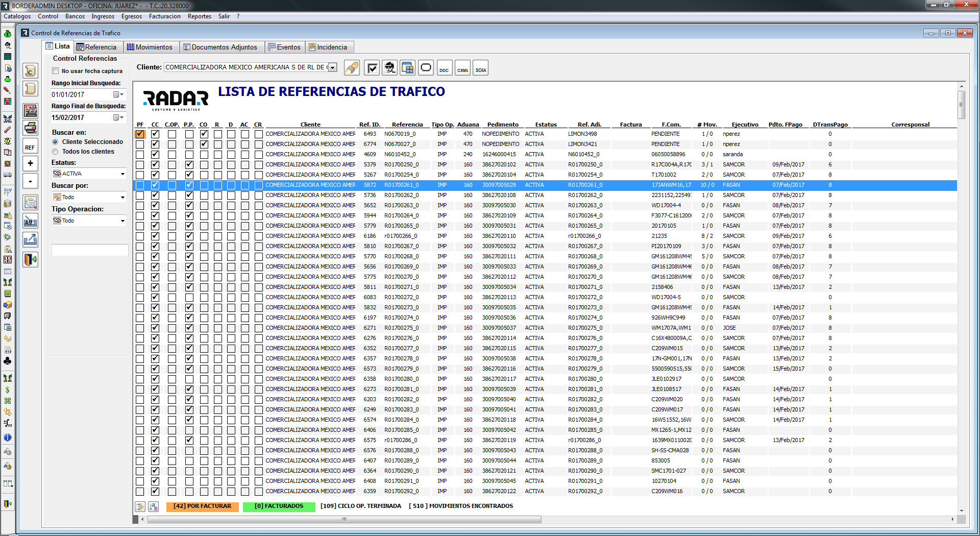This screenshot has width=980, height=536.
Task: Select 'Todos los clientes' radio option
Action: (55, 152)
